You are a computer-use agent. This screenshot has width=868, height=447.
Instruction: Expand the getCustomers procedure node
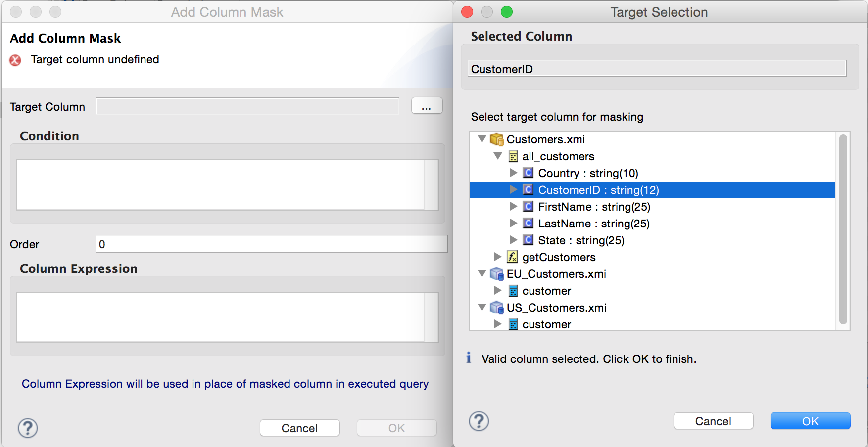[498, 257]
